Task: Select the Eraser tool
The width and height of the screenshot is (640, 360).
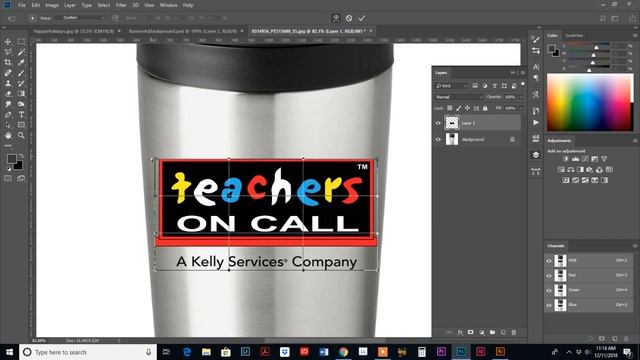Action: point(8,94)
